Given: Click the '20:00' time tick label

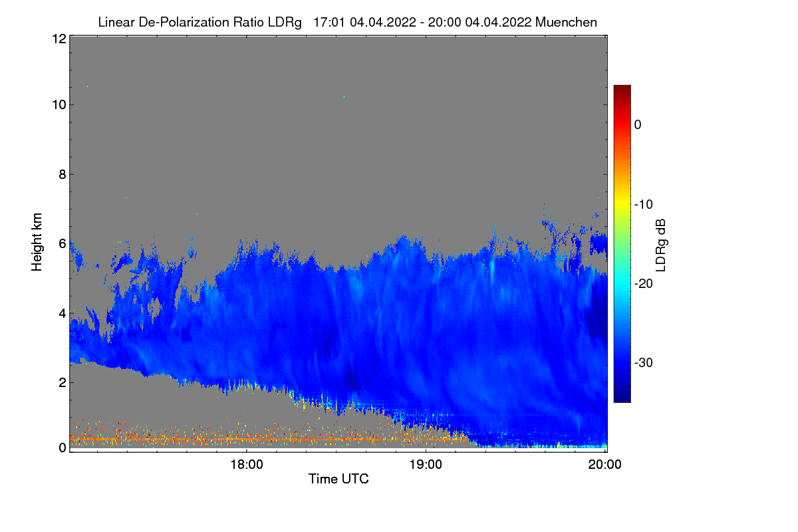Looking at the screenshot, I should tap(605, 465).
